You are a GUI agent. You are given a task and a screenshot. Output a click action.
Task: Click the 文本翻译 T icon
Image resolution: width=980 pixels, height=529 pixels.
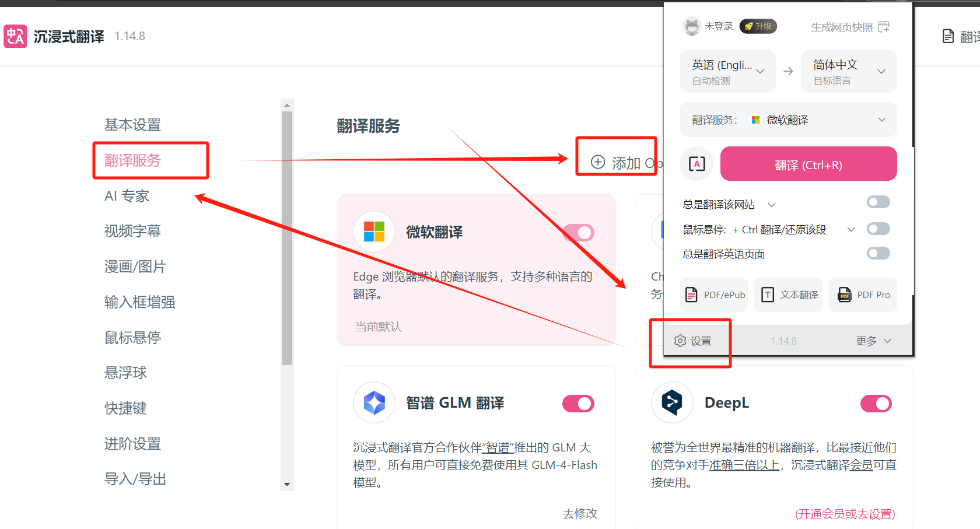768,295
